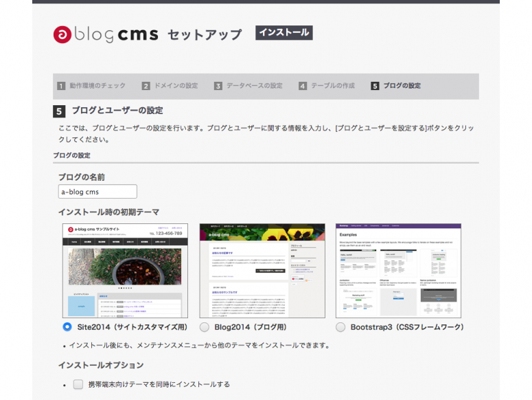Select Site2014 theme radio button
This screenshot has width=532, height=400.
67,327
